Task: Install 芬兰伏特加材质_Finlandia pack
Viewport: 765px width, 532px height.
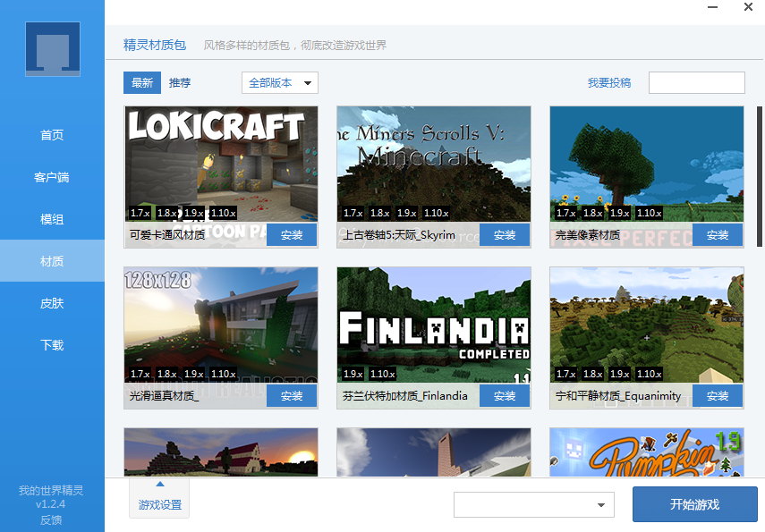Action: point(505,396)
